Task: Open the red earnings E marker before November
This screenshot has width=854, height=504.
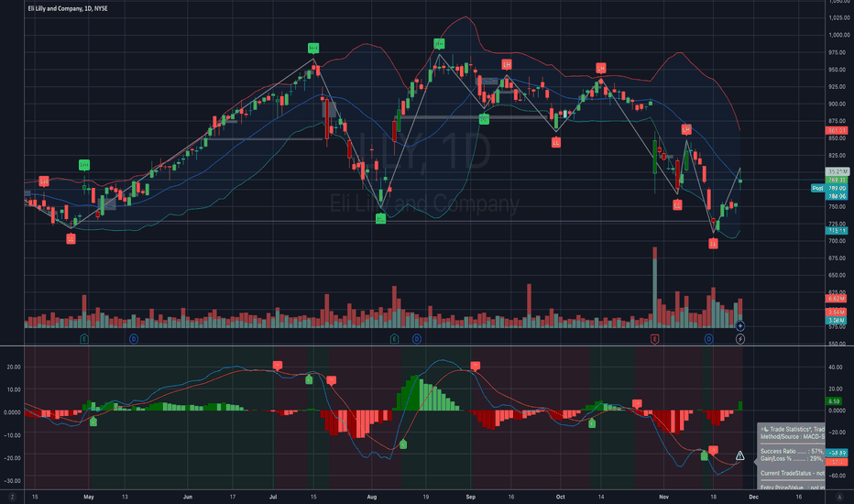Action: [x=654, y=339]
